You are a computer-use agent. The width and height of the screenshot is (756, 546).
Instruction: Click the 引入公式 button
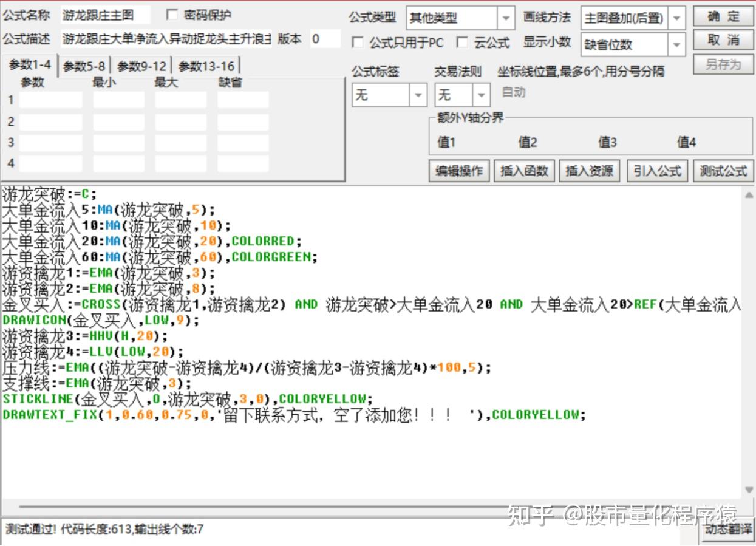[x=658, y=171]
